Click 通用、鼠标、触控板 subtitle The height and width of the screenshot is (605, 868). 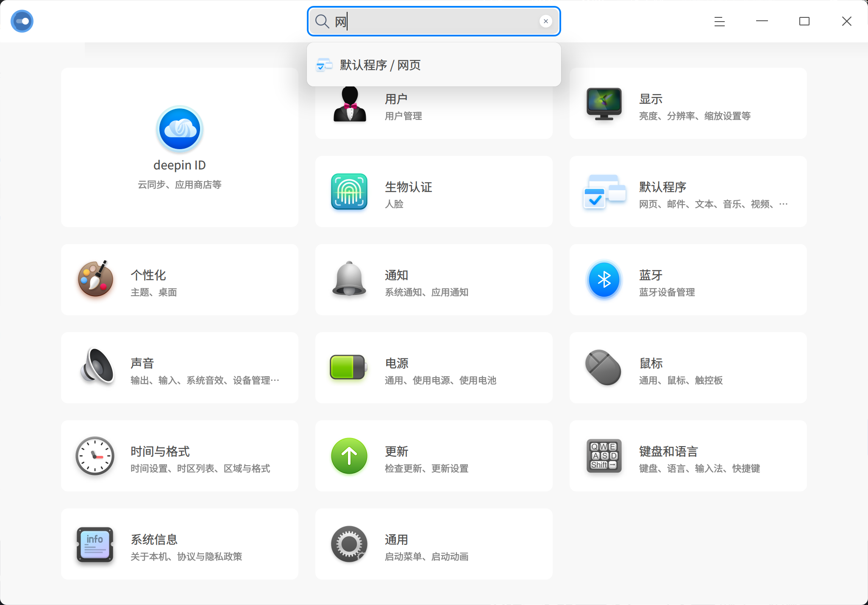pyautogui.click(x=681, y=380)
